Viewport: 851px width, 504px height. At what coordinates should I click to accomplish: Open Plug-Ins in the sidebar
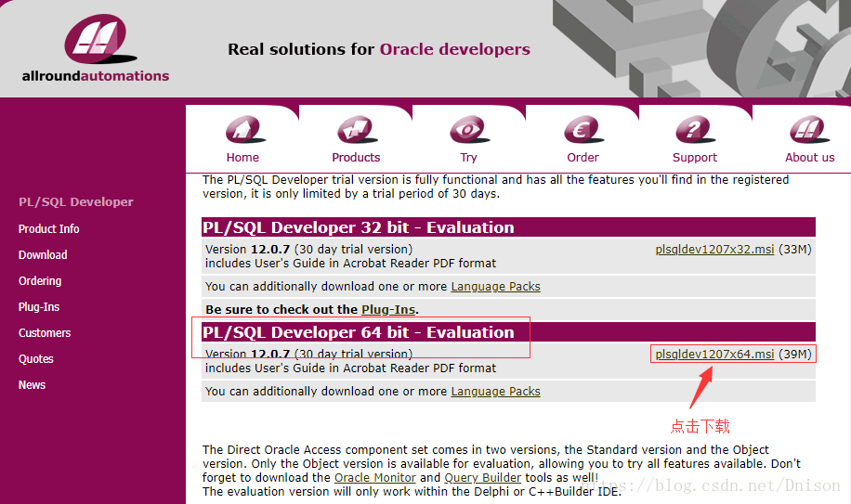(39, 306)
